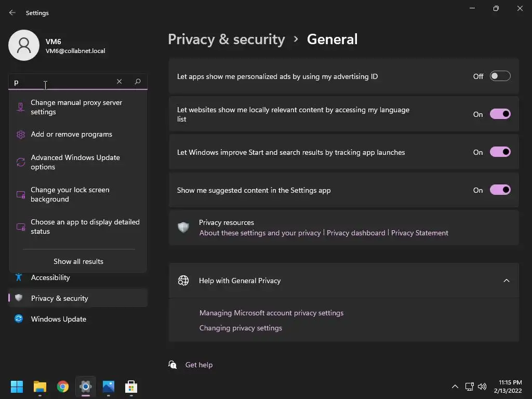
Task: Open Microsoft Store from the taskbar
Action: point(131,387)
